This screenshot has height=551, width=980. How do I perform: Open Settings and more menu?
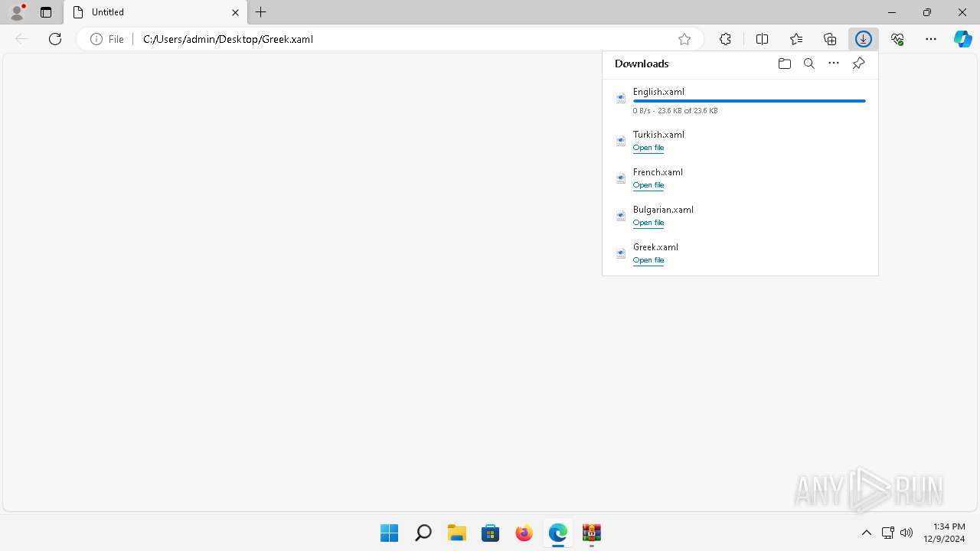(931, 39)
